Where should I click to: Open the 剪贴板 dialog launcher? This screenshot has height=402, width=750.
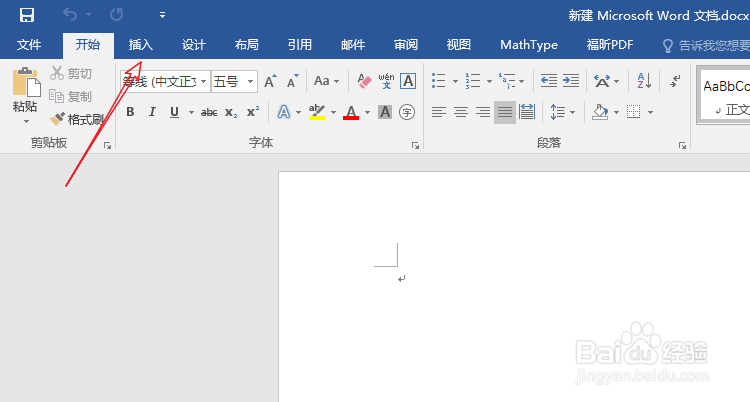(x=108, y=145)
